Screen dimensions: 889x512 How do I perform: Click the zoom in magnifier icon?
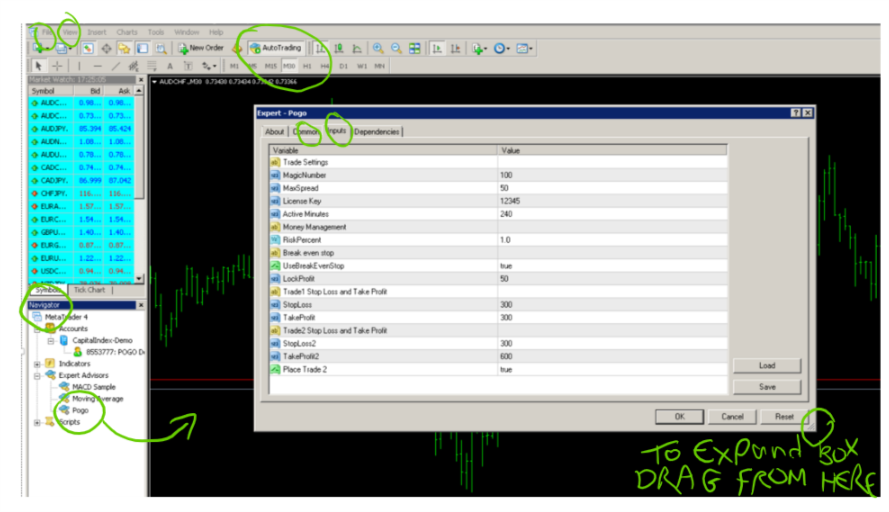click(x=378, y=48)
